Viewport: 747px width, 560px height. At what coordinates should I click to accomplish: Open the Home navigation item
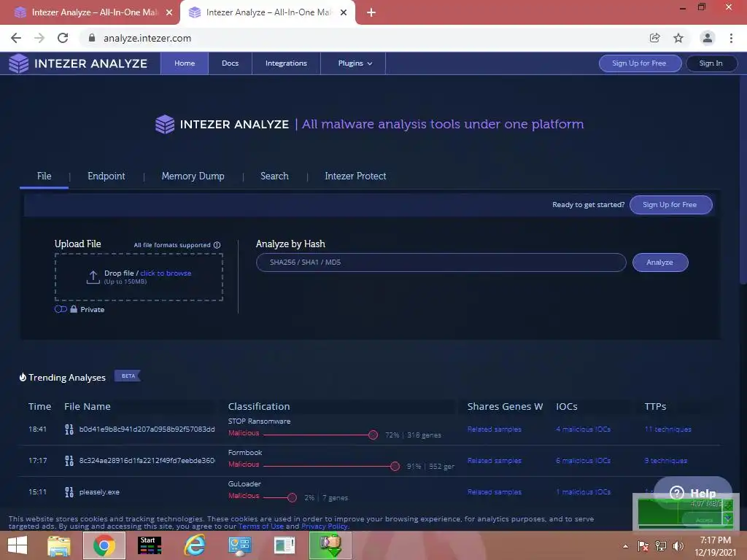pos(185,63)
